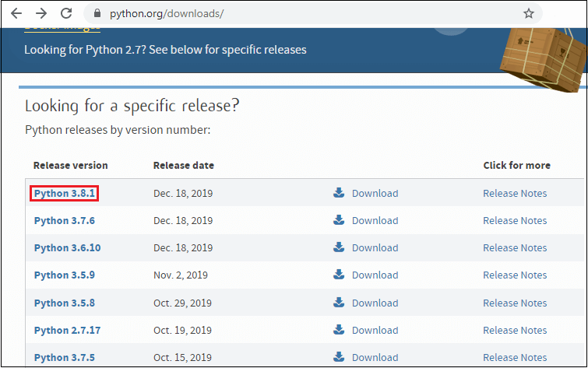Click download icon for Python 3.5.8

tap(339, 303)
